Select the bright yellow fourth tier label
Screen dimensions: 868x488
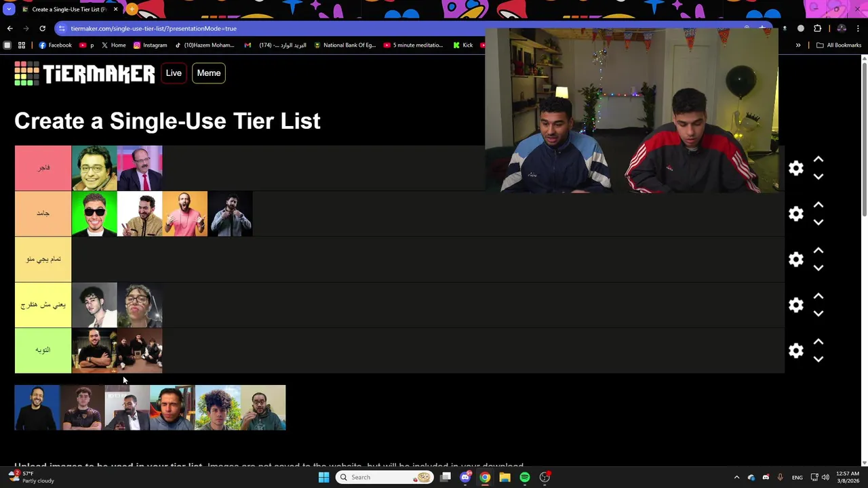pos(43,305)
